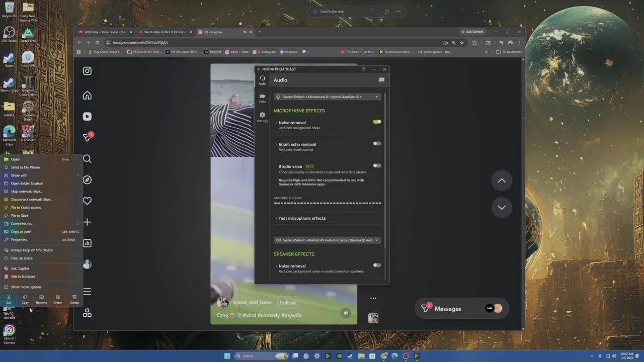Screen dimensions: 644x362
Task: Select Show more options
Action: click(x=41, y=287)
